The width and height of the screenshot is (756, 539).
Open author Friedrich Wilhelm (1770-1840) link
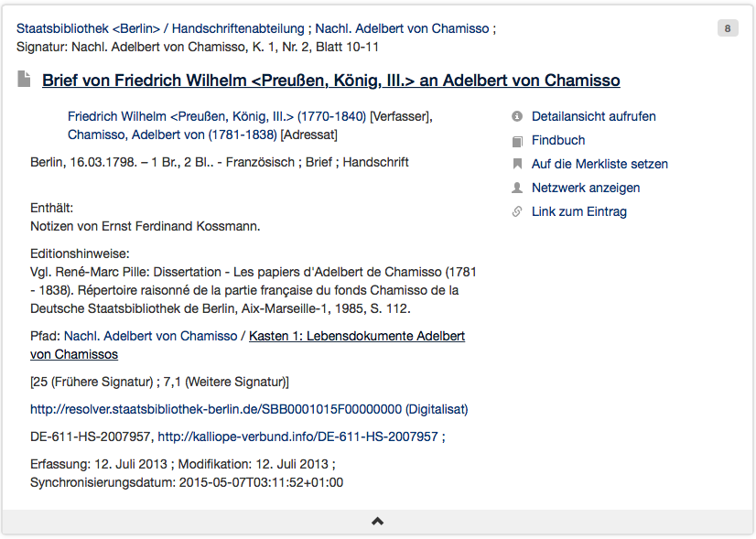click(217, 116)
